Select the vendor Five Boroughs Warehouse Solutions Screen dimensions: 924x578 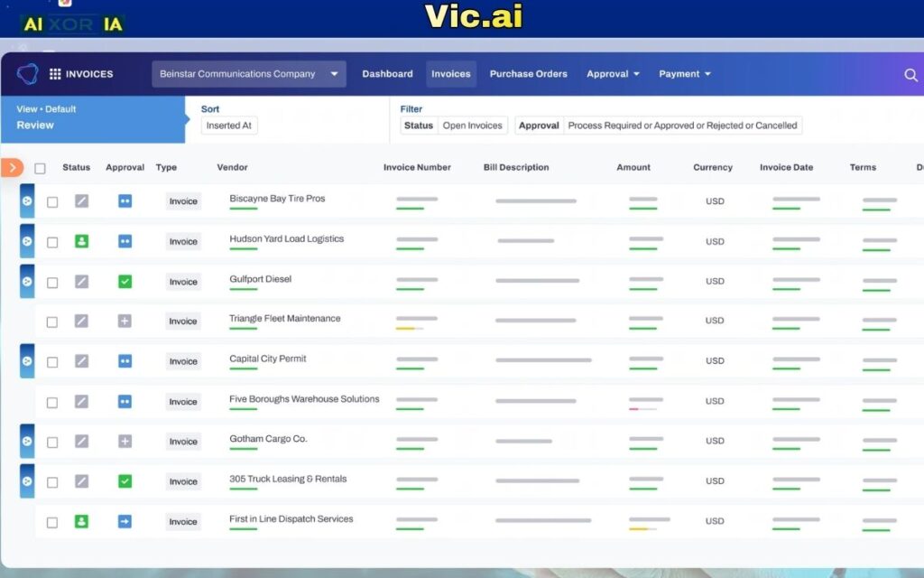click(304, 397)
